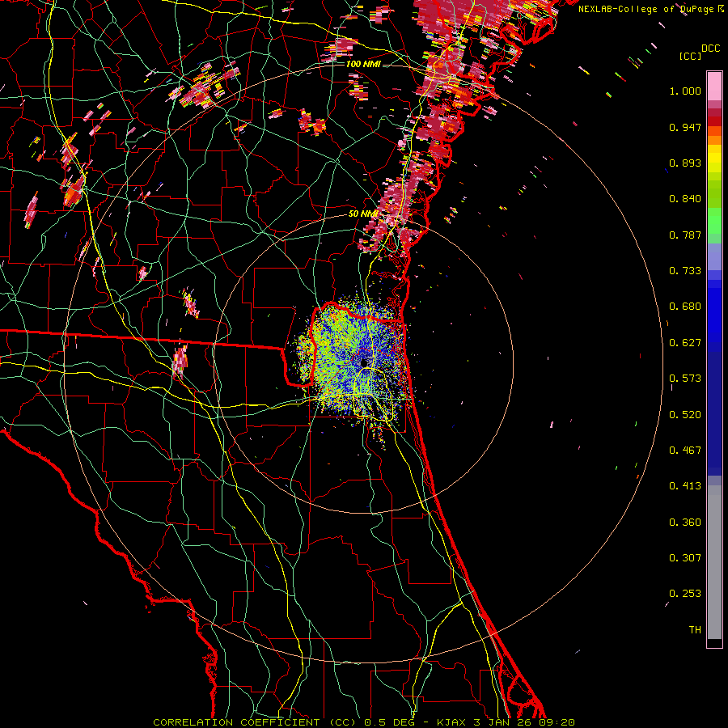This screenshot has height=728, width=728.
Task: Click the 0.680 scale value
Action: tap(685, 307)
